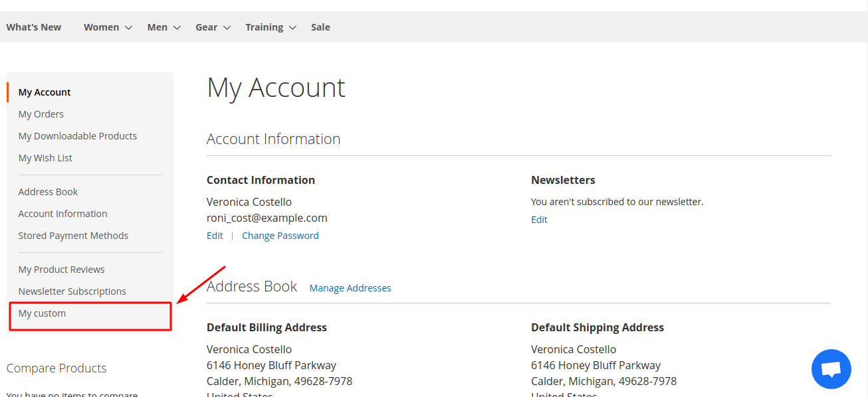Select My Orders in the sidebar
Image resolution: width=868 pixels, height=397 pixels.
[x=41, y=114]
